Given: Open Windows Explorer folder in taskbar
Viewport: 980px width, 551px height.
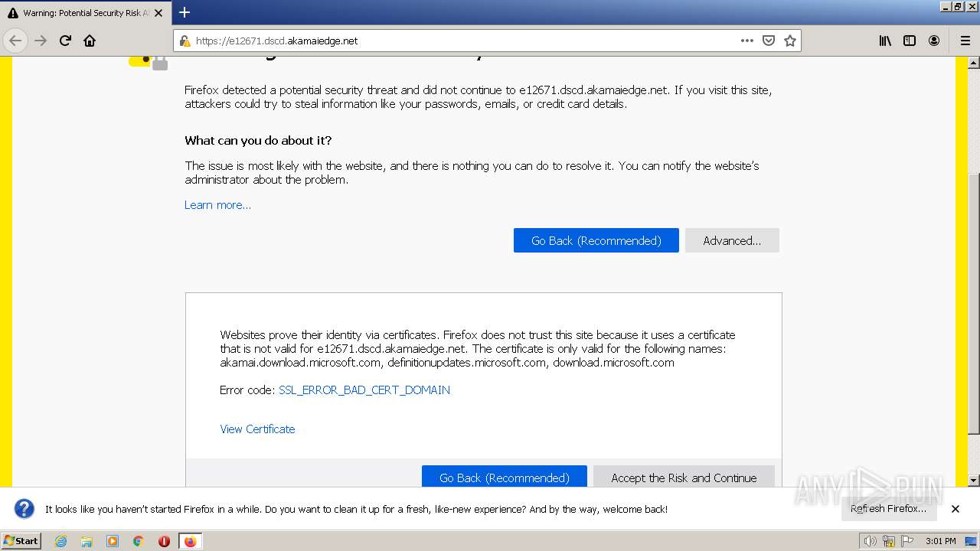Looking at the screenshot, I should click(x=87, y=541).
